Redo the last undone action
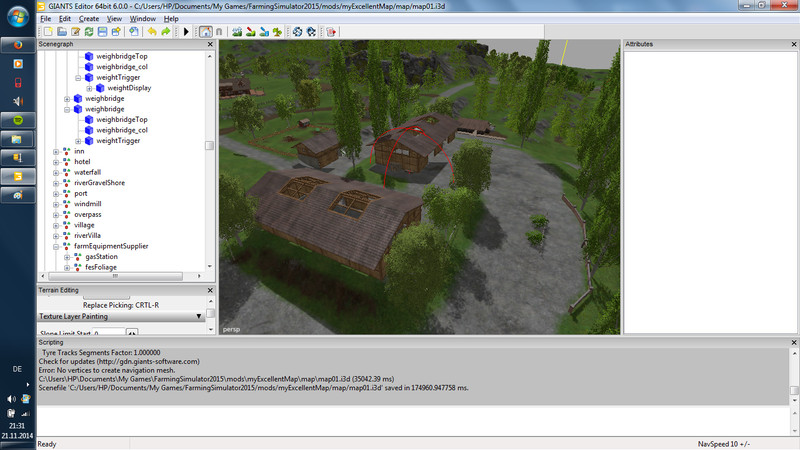 pos(165,32)
